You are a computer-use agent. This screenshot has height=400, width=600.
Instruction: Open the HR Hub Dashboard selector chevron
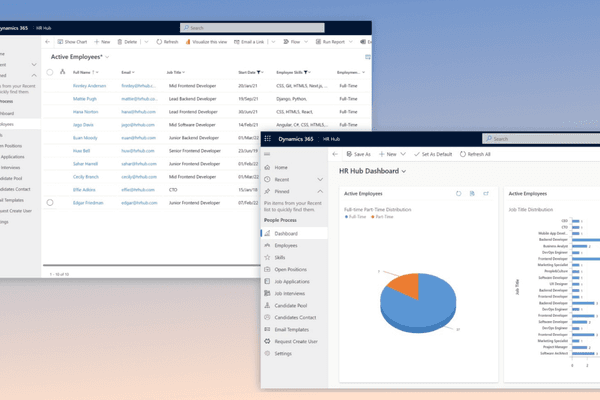point(404,171)
